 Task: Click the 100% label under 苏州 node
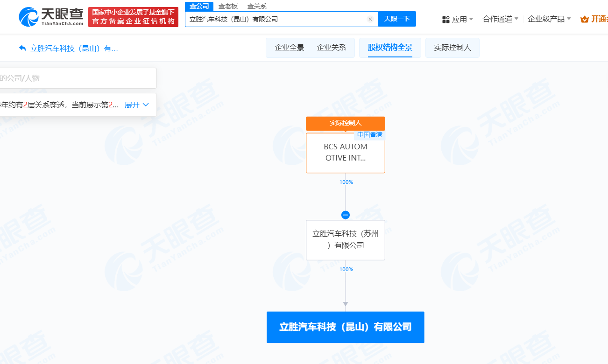tap(346, 269)
